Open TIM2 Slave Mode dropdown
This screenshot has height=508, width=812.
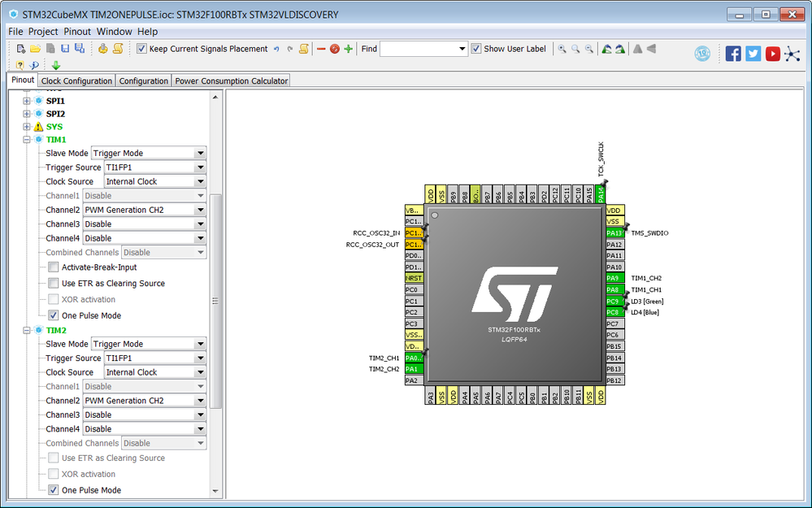[x=149, y=344]
